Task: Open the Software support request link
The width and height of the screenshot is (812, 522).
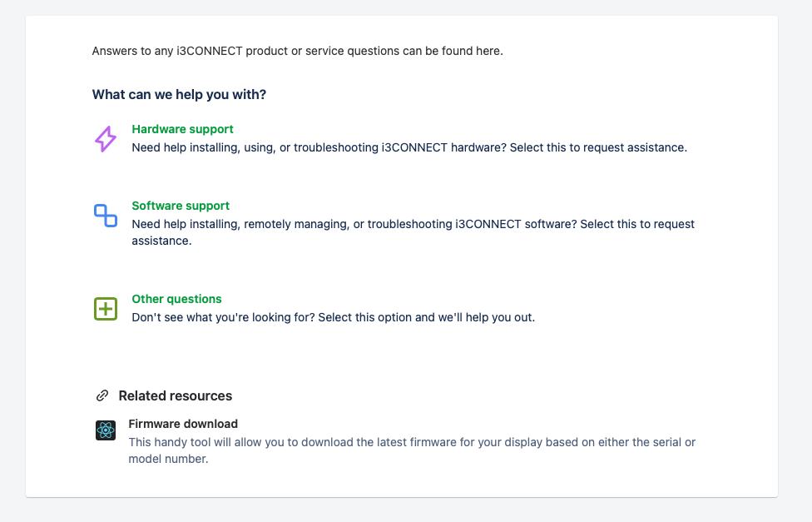Action: [x=181, y=206]
